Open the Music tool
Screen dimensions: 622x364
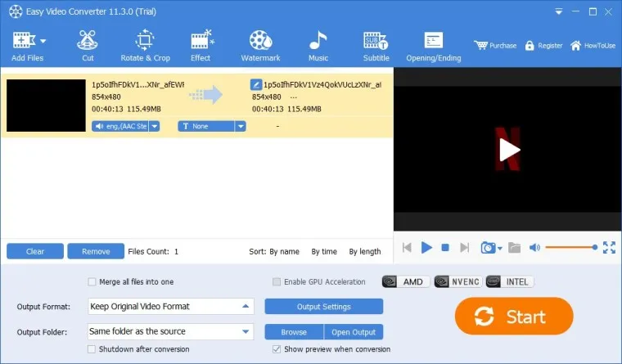318,46
